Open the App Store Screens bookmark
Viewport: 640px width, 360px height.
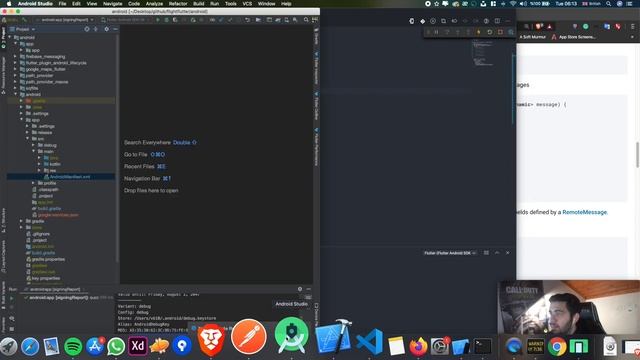573,37
